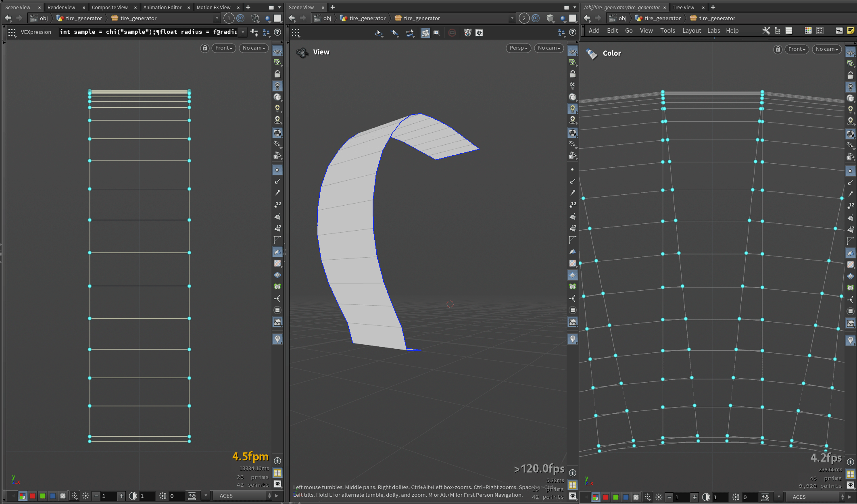
Task: Click the View tool icon in middle viewport
Action: tap(302, 52)
